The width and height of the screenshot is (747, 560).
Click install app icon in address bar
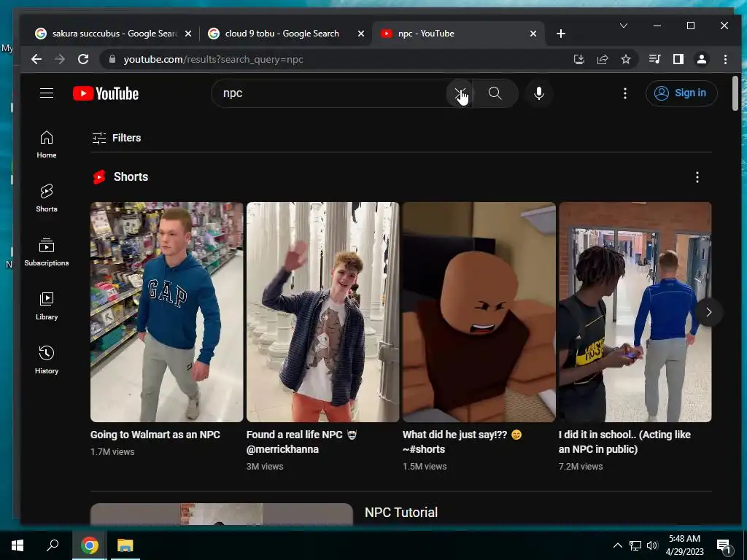pyautogui.click(x=578, y=60)
